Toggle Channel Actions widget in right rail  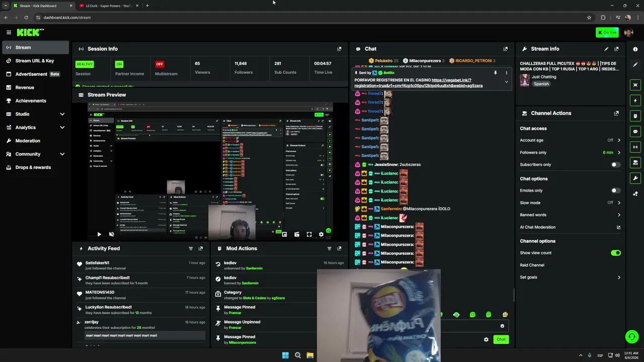point(635,163)
